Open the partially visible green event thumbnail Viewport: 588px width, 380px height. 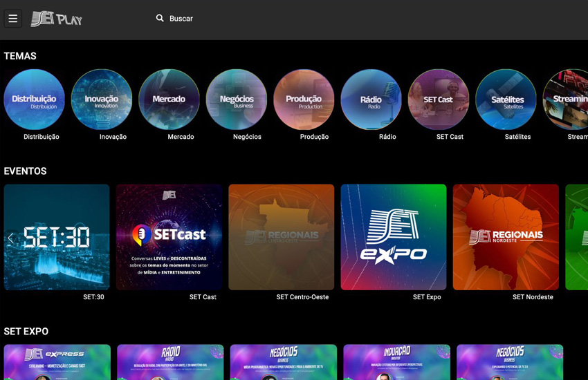coord(577,237)
